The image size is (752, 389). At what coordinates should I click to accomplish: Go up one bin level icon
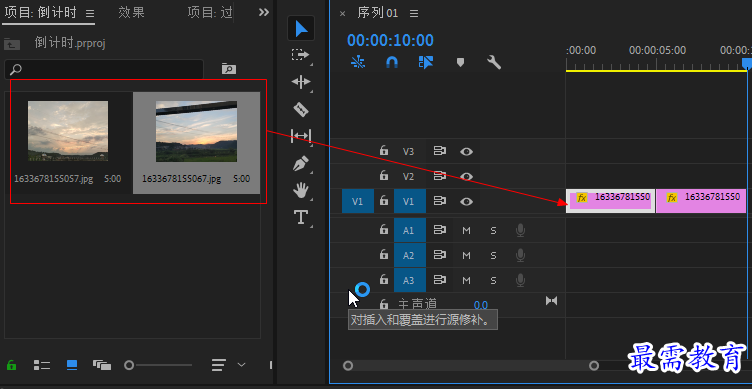tap(12, 44)
